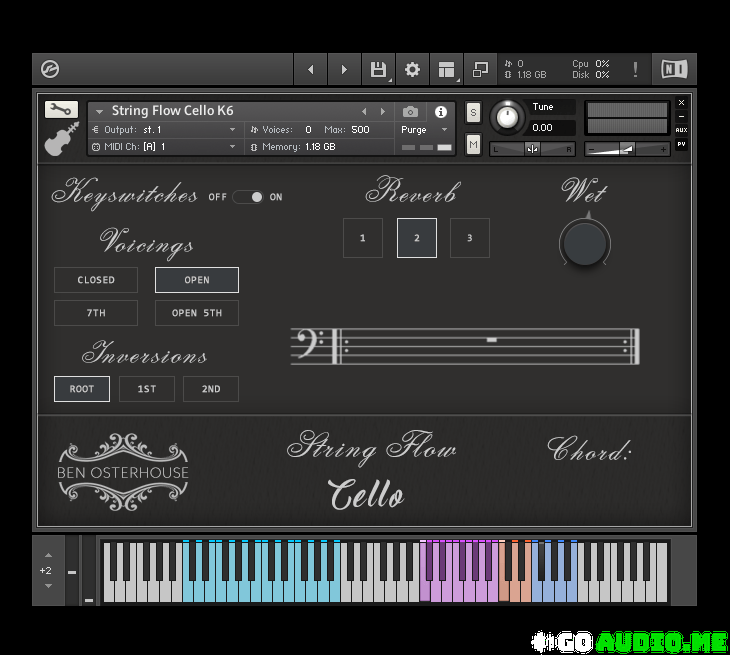Click the Native Instruments NI logo
Image resolution: width=730 pixels, height=655 pixels.
pos(674,69)
